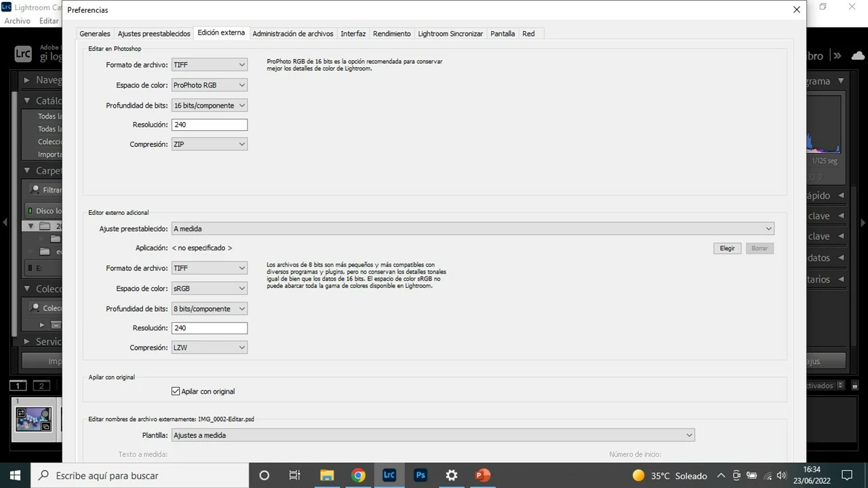Click collections search filter icon in Lightroom
Screen dimensions: 868x488
35,308
